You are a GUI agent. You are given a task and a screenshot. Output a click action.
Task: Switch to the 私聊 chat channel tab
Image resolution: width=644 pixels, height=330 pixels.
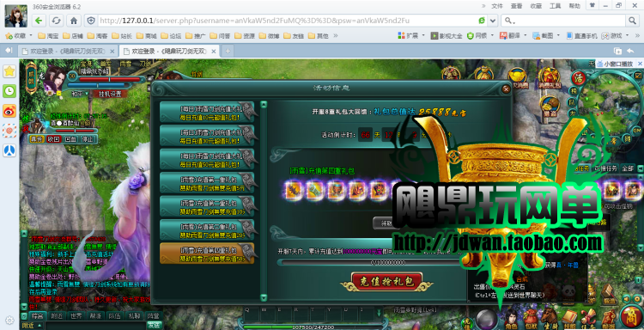pyautogui.click(x=134, y=316)
